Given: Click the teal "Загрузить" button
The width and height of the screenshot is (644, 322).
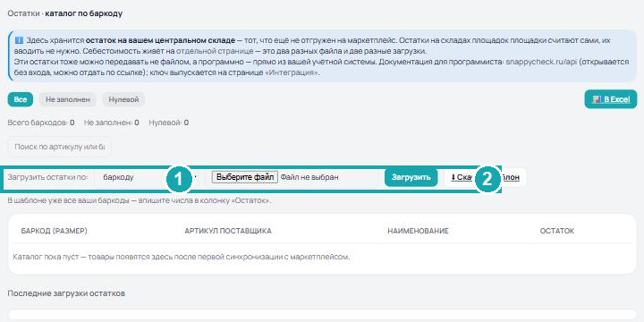Looking at the screenshot, I should click(x=411, y=177).
